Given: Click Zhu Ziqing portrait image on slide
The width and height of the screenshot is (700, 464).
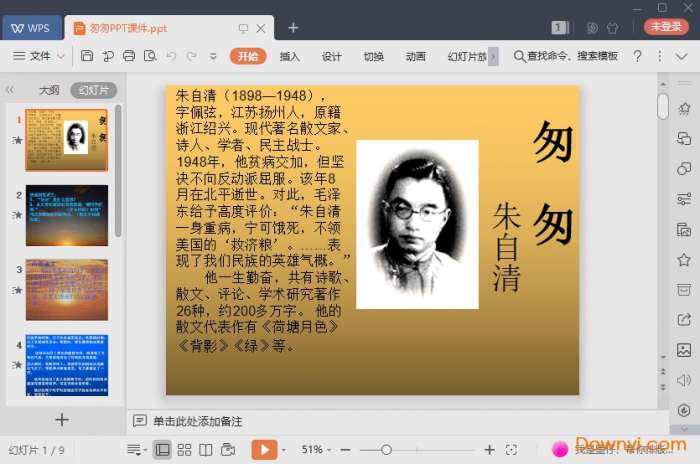Looking at the screenshot, I should pos(417,224).
